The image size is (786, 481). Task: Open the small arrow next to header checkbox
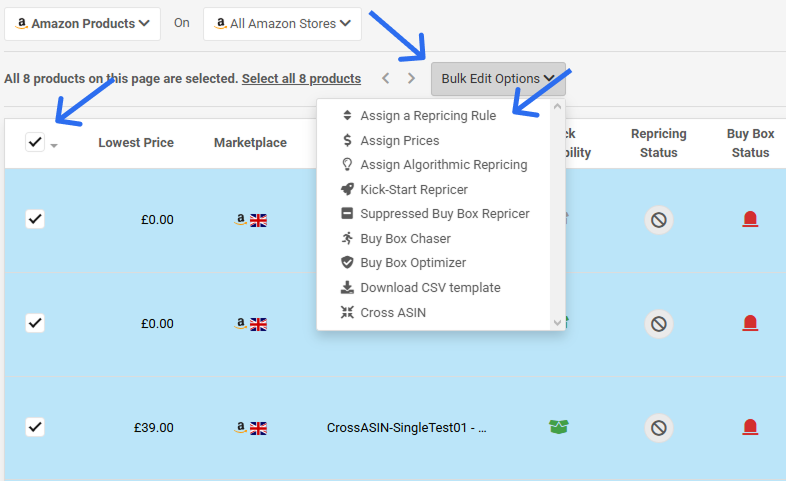click(x=54, y=146)
